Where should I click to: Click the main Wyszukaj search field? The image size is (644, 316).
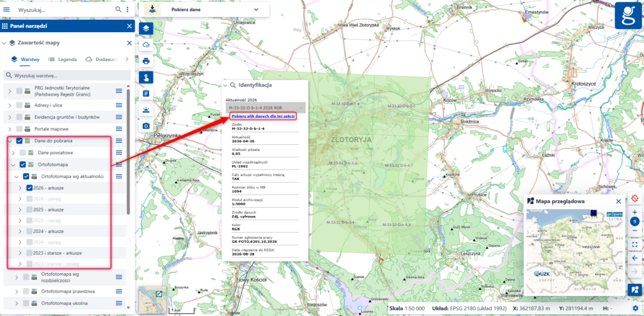pos(65,9)
